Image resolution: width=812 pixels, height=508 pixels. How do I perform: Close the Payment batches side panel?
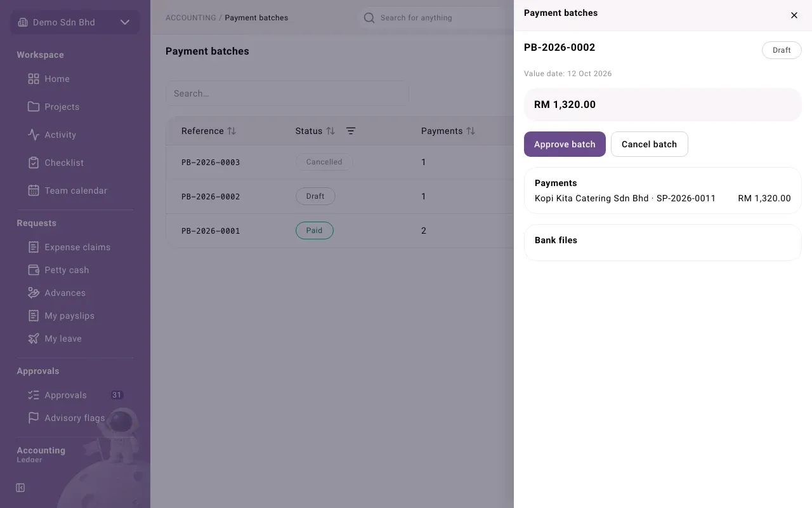click(x=794, y=15)
